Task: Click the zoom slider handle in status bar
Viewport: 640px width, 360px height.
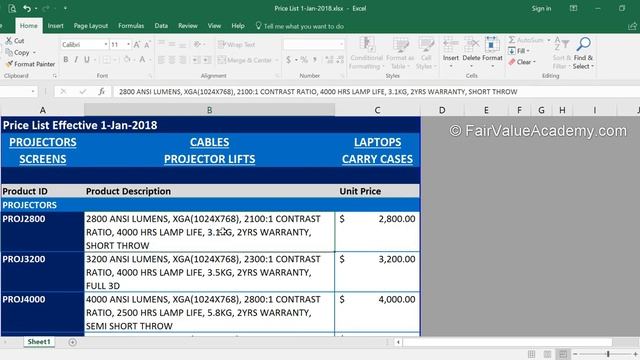Action: tap(608, 354)
